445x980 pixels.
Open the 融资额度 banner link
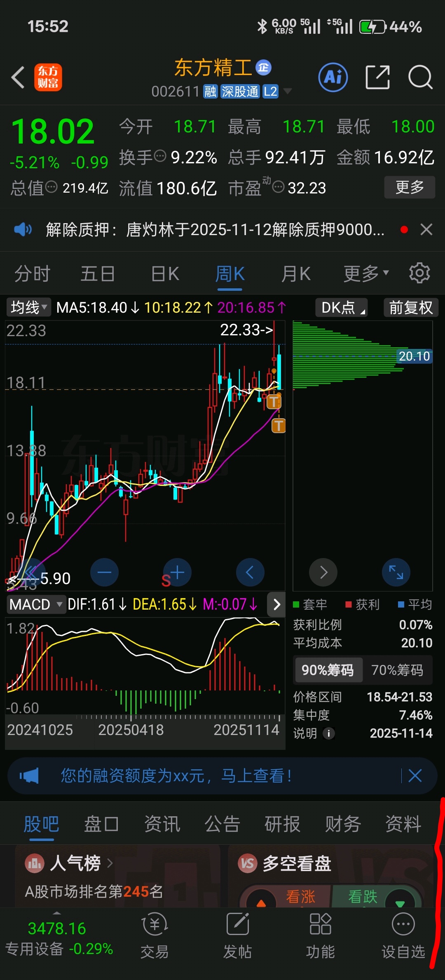[176, 776]
